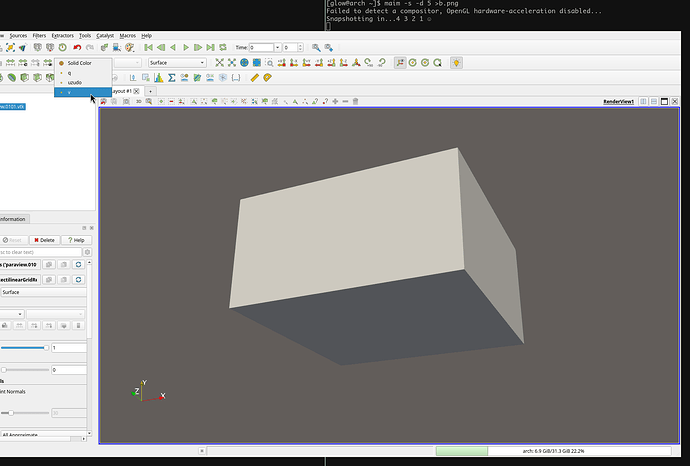Open the Macros menu

pos(127,35)
